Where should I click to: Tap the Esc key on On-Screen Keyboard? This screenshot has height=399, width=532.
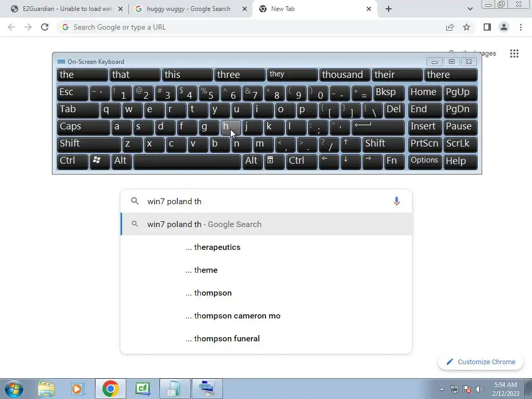coord(73,93)
